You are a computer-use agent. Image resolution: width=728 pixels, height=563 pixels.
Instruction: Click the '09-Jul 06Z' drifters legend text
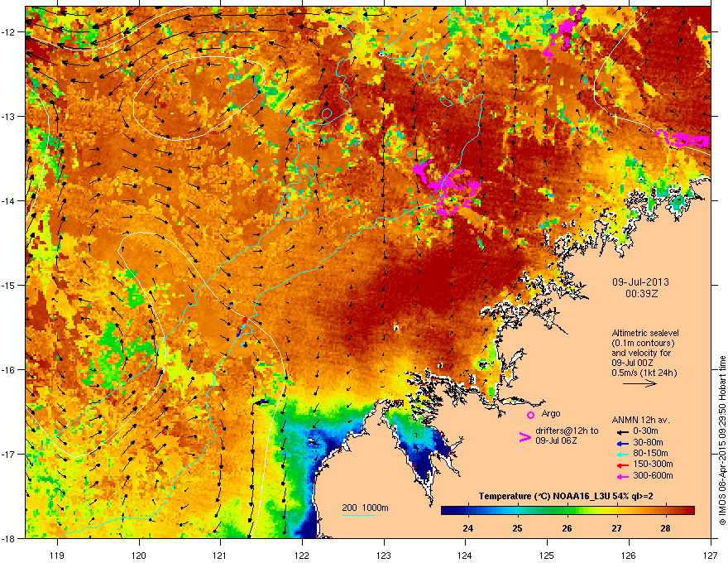tap(556, 440)
